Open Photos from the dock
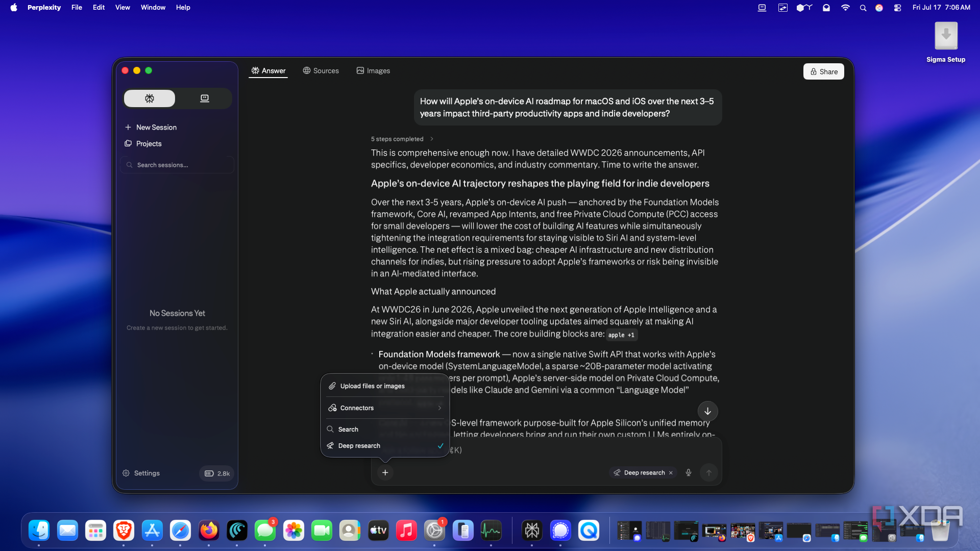980x551 pixels. 293,531
